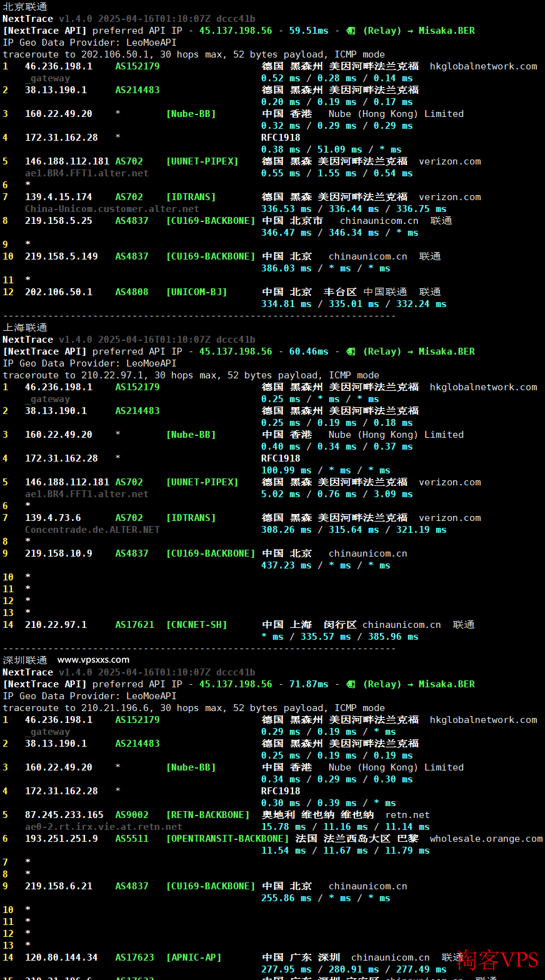Image resolution: width=545 pixels, height=980 pixels.
Task: Click the latency '308.26 ms'
Action: tap(286, 530)
